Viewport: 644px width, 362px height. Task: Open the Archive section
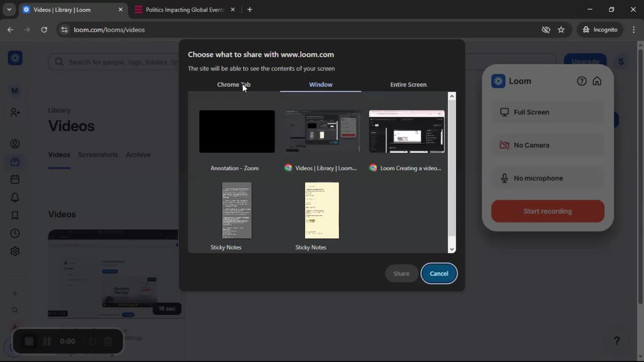click(x=138, y=155)
